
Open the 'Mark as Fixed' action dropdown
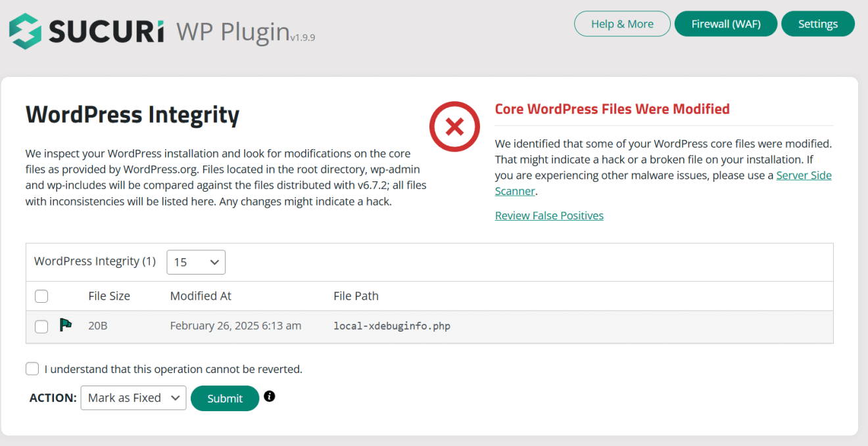click(x=133, y=397)
